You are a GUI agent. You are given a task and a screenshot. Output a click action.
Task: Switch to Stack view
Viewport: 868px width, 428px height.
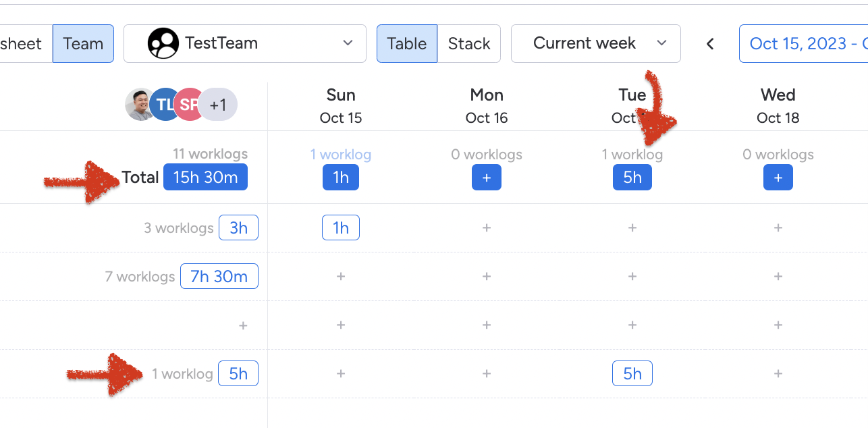(469, 44)
